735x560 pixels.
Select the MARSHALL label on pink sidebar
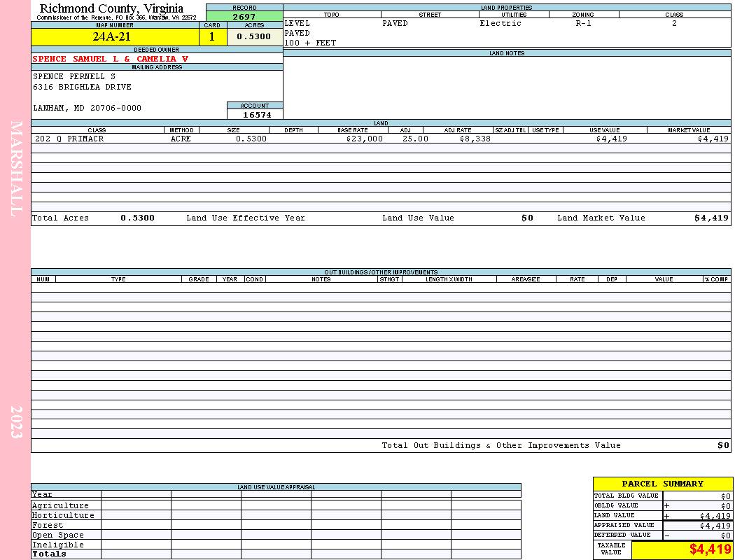[x=16, y=169]
